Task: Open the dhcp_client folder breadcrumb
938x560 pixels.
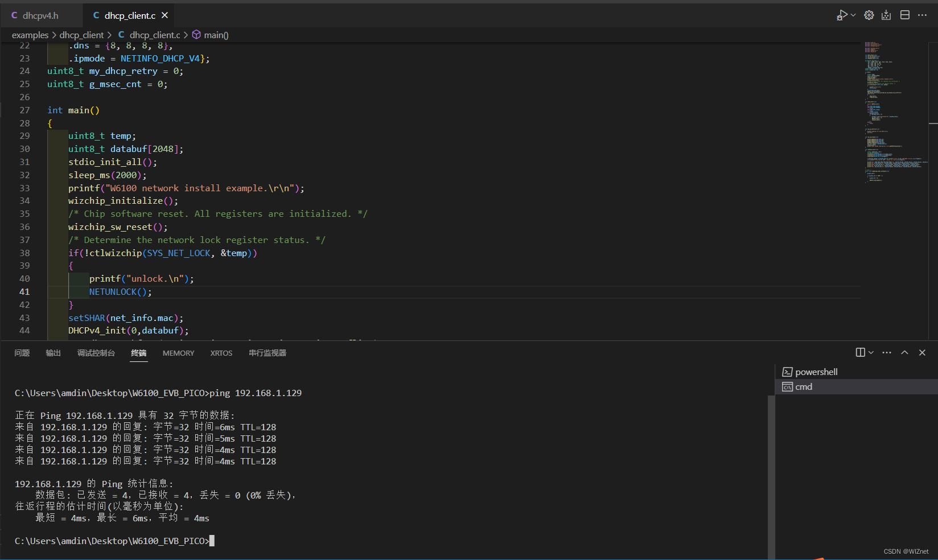Action: click(x=81, y=35)
